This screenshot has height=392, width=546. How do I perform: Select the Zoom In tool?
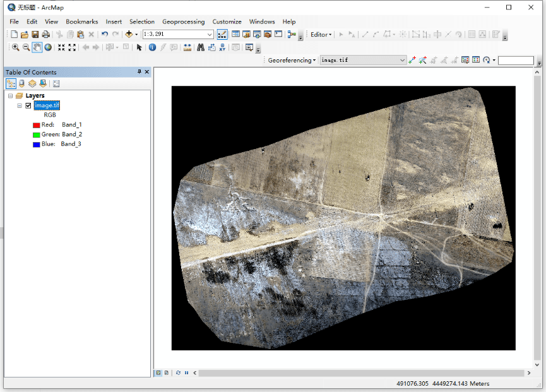tap(15, 47)
